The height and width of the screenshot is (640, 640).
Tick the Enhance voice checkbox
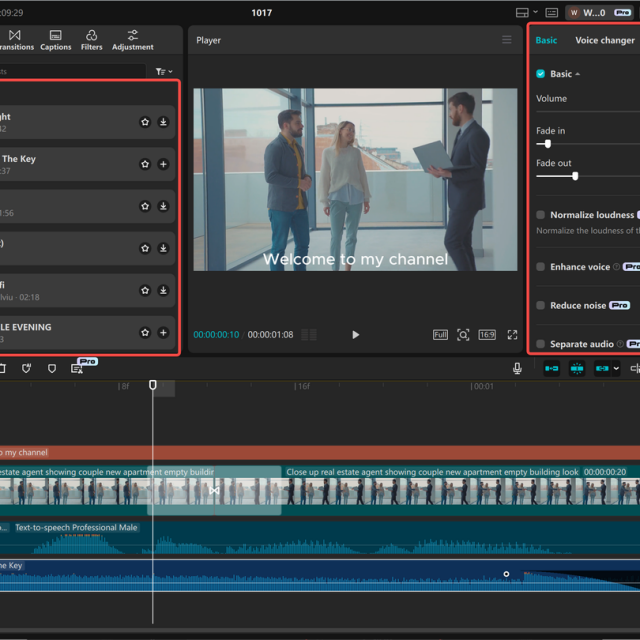[x=541, y=267]
